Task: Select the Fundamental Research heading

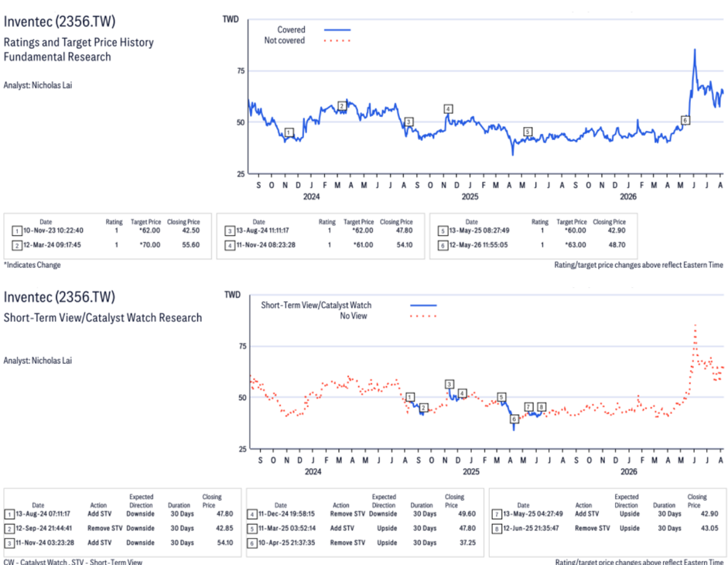Action: (57, 56)
